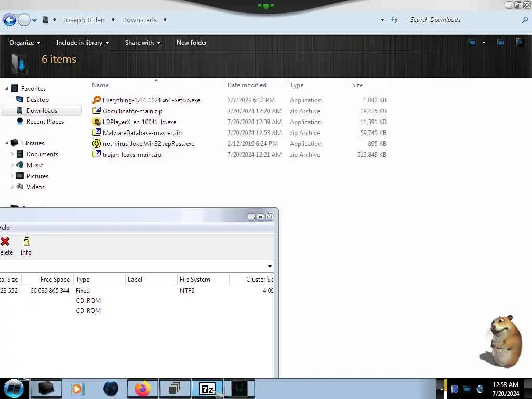Sort files by Type column
This screenshot has width=532, height=399.
[x=297, y=85]
